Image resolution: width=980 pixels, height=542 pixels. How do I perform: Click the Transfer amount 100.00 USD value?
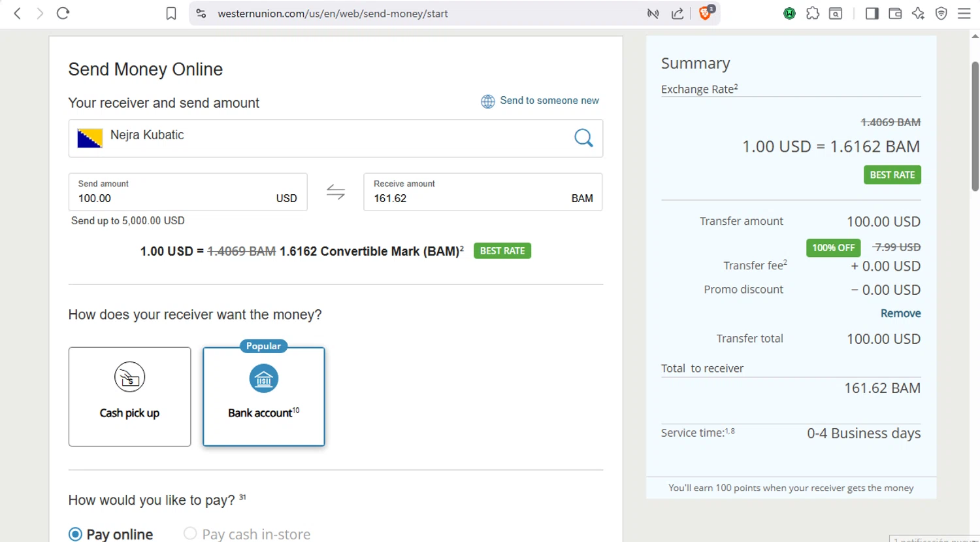pyautogui.click(x=883, y=222)
